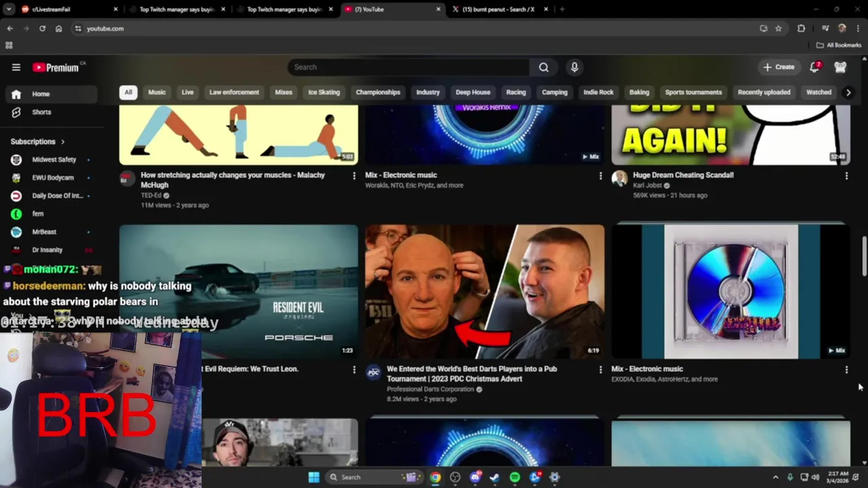Click the YouTube search input field
Image resolution: width=868 pixels, height=488 pixels.
coord(408,67)
